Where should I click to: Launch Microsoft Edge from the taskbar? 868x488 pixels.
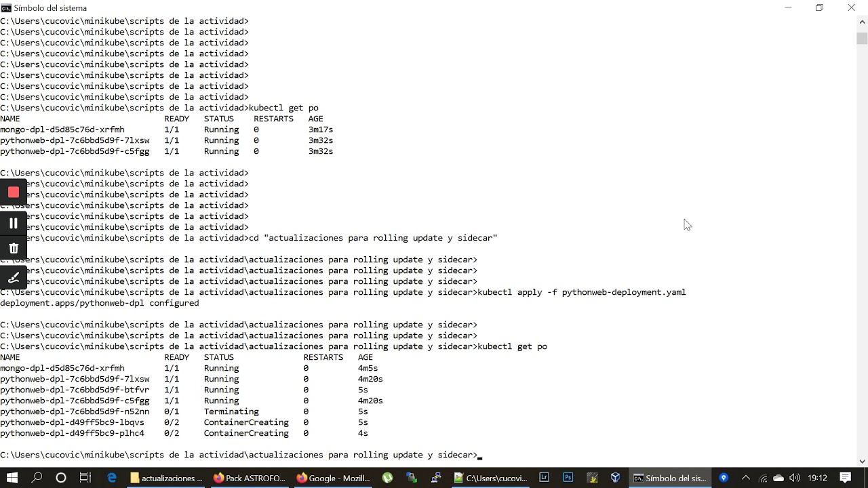pyautogui.click(x=112, y=478)
